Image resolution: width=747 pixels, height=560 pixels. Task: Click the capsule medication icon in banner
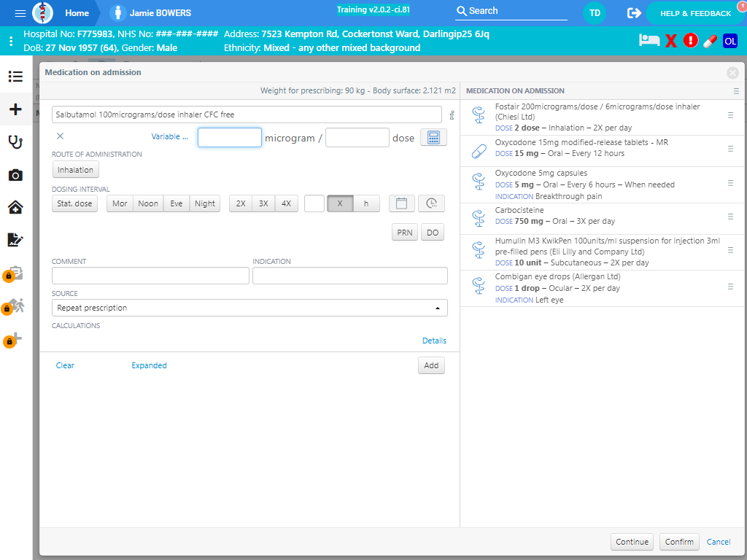point(710,41)
